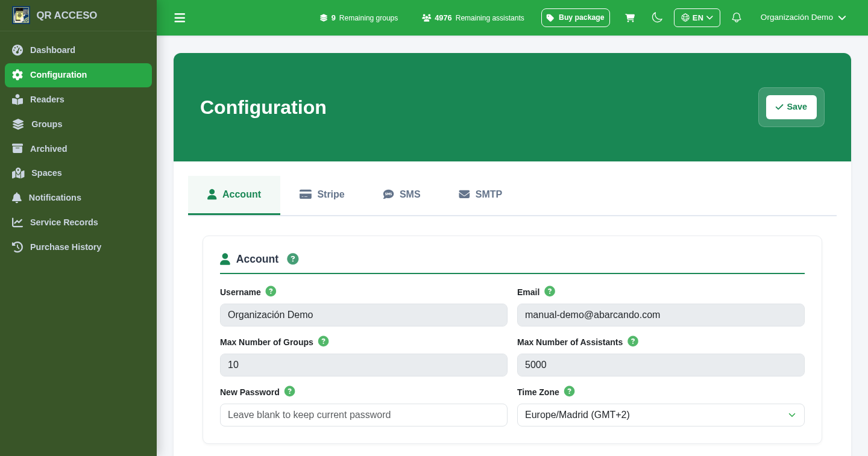Click the Username field
The width and height of the screenshot is (868, 456).
[x=363, y=315]
